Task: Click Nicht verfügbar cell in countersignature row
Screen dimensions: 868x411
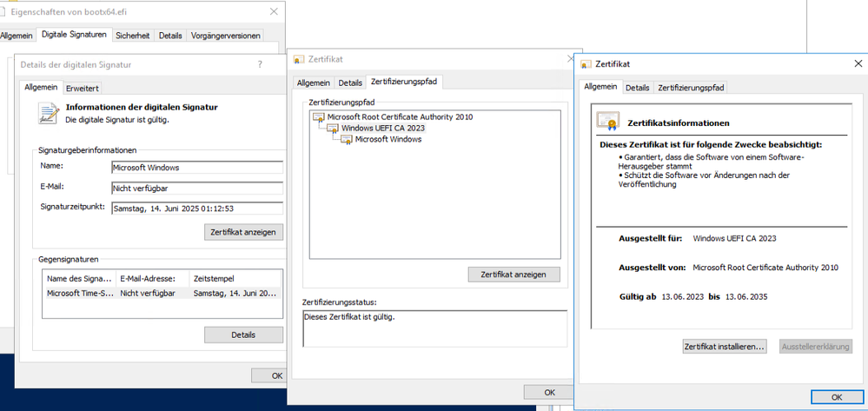Action: tap(148, 294)
